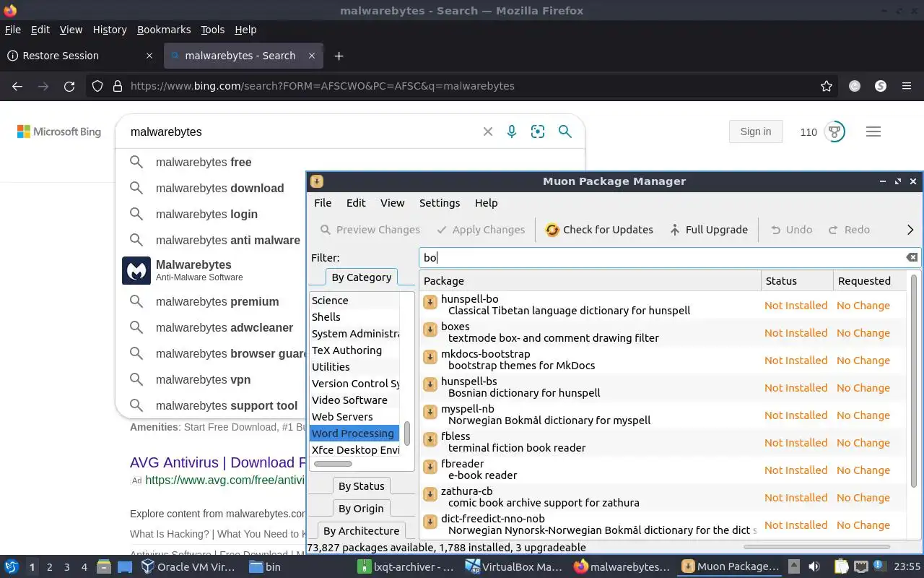Expand the By Status filter section
The image size is (924, 578).
click(x=361, y=486)
